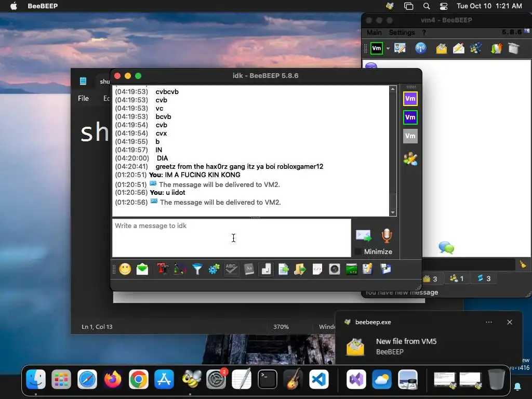
Task: Toggle the Minimize checkbox
Action: point(357,251)
